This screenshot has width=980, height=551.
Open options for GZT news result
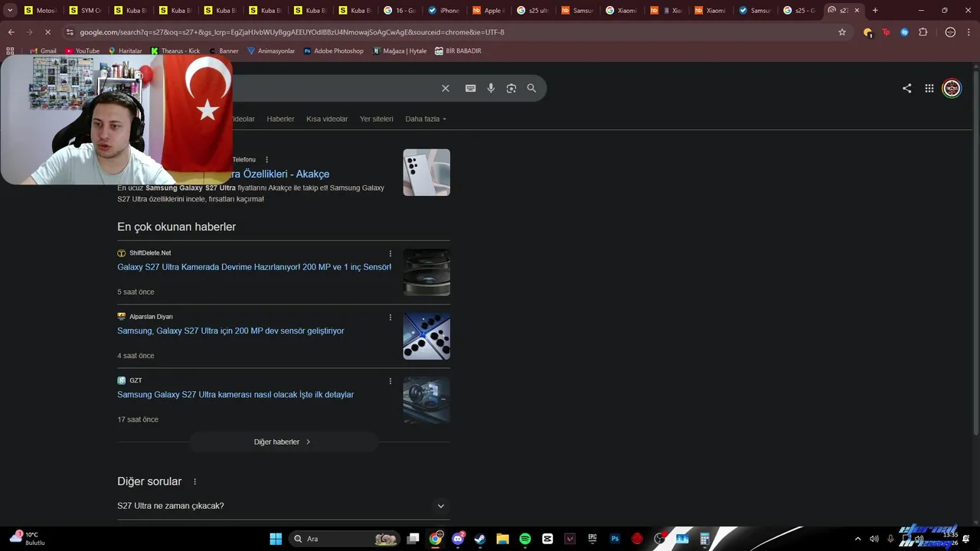[x=390, y=381]
